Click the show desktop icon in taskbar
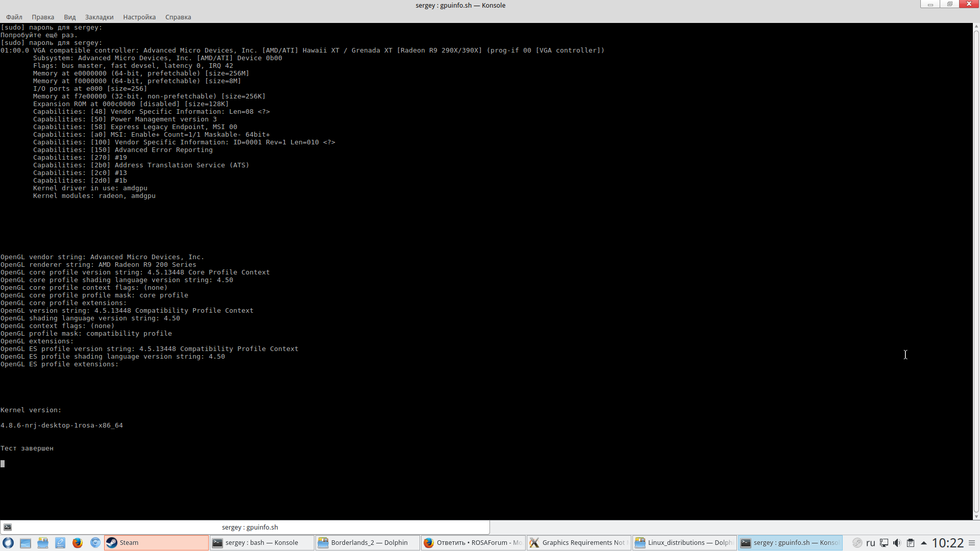 (x=26, y=543)
